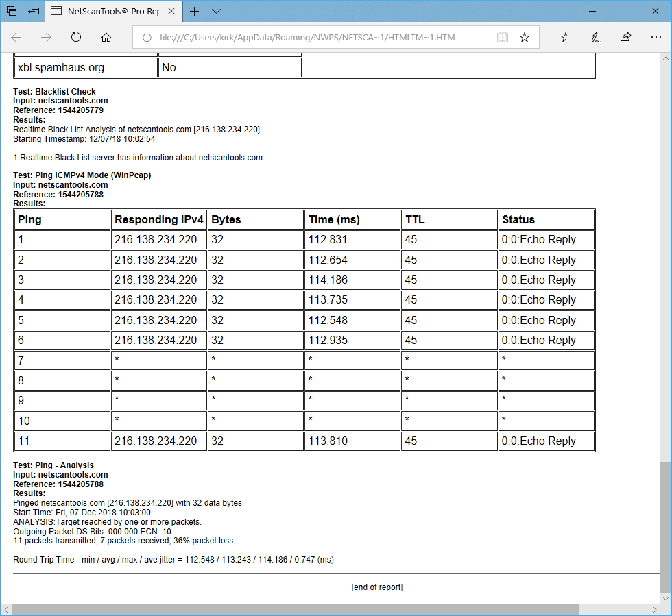Open a new tab with plus button
This screenshot has height=616, width=672.
194,11
